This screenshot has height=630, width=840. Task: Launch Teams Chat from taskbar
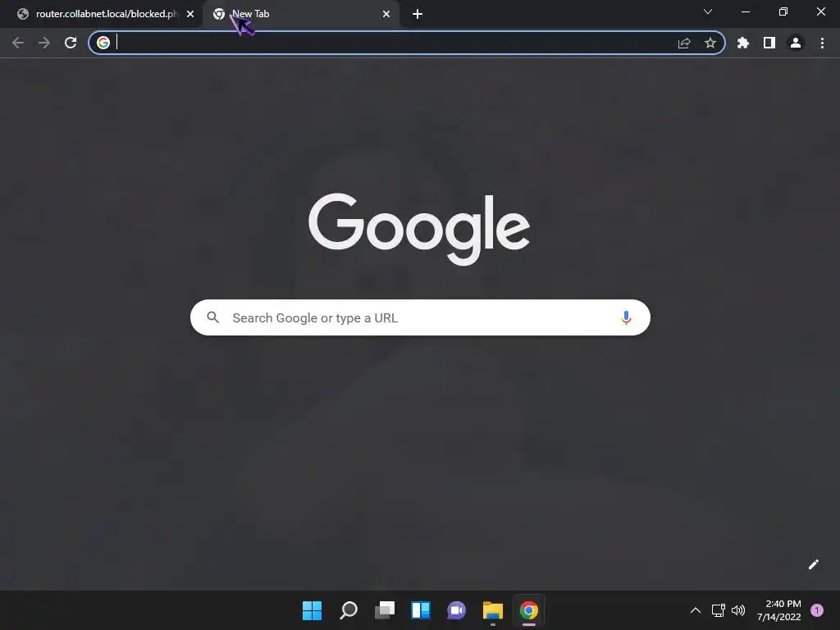pos(456,610)
